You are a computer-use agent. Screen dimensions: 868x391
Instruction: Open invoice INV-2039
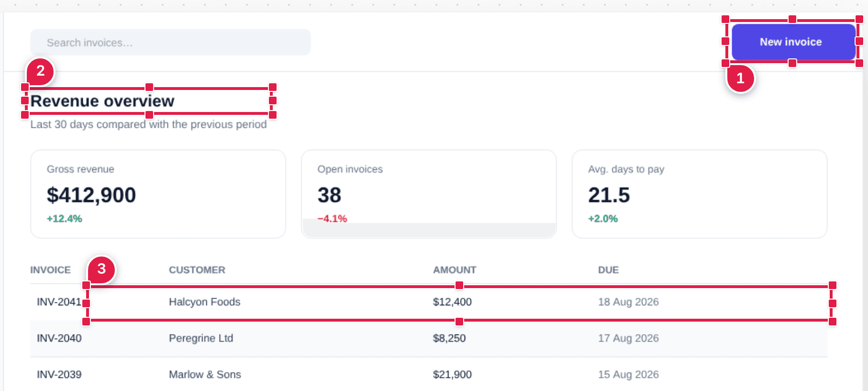coord(59,375)
